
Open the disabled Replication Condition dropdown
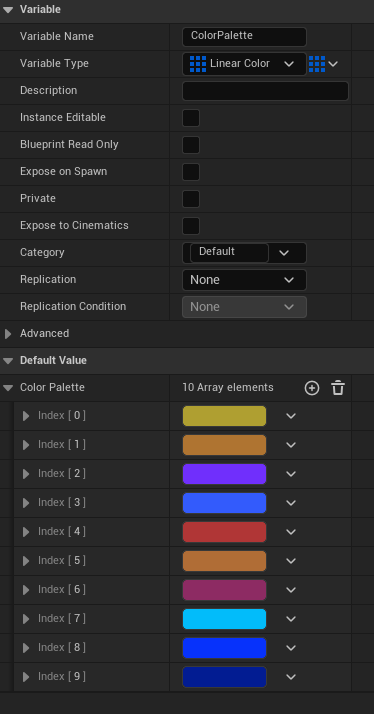pyautogui.click(x=244, y=307)
